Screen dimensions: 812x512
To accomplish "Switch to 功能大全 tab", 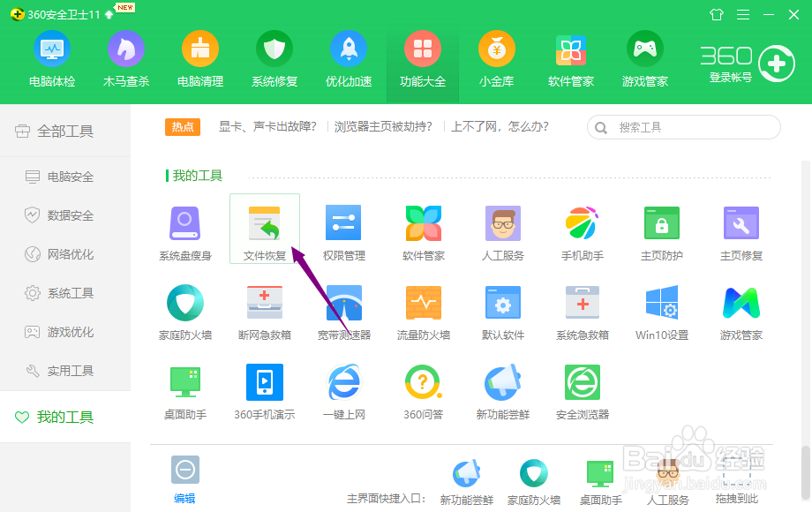I will 423,64.
